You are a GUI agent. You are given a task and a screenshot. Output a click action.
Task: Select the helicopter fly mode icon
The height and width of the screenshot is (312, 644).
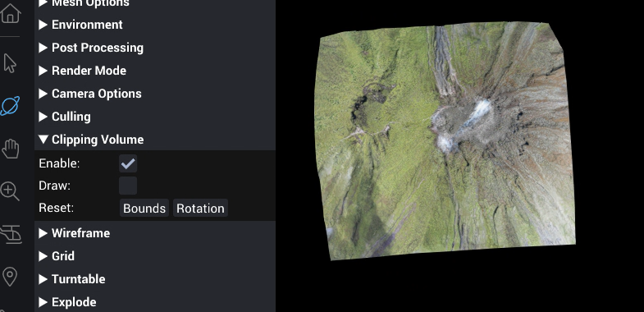coord(11,234)
